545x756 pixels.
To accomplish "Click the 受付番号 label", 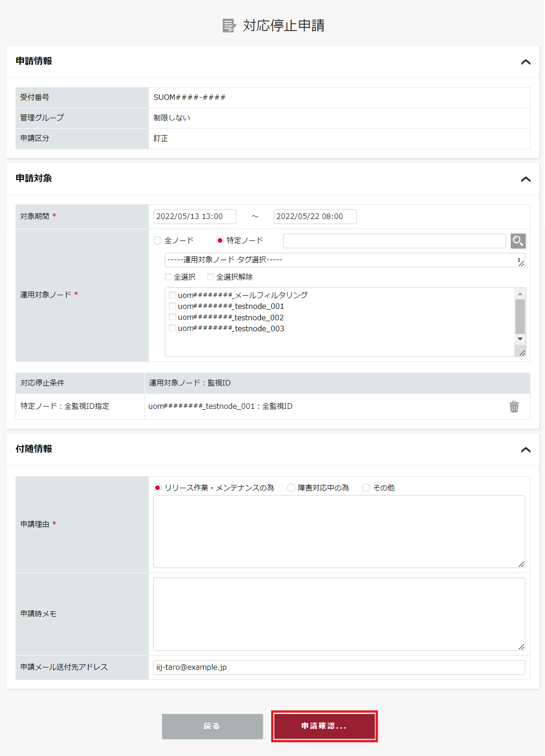I will [x=35, y=97].
